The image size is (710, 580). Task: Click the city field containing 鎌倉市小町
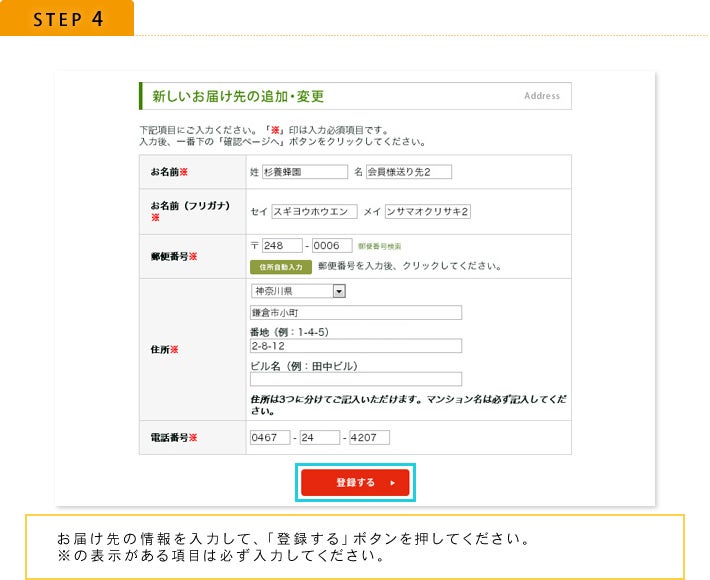(x=355, y=312)
